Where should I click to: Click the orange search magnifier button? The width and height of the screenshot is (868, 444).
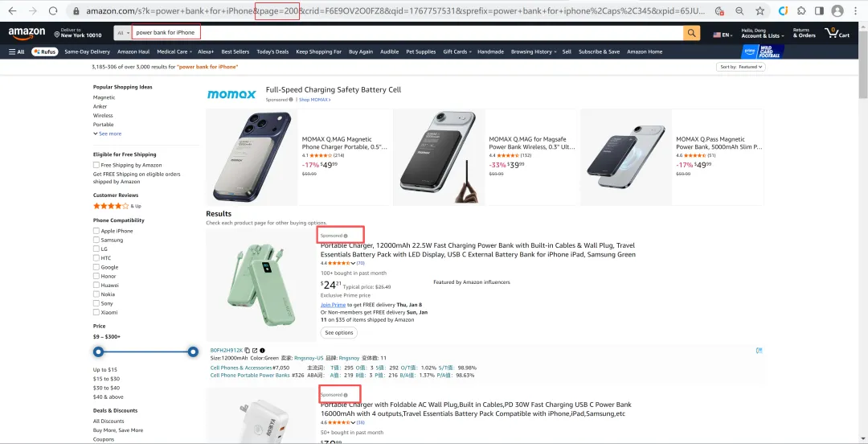[692, 33]
